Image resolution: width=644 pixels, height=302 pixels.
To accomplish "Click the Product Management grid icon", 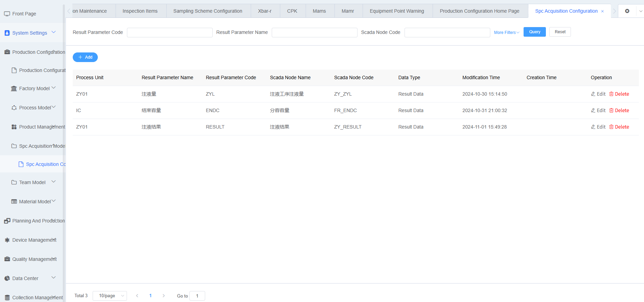I will pyautogui.click(x=14, y=127).
